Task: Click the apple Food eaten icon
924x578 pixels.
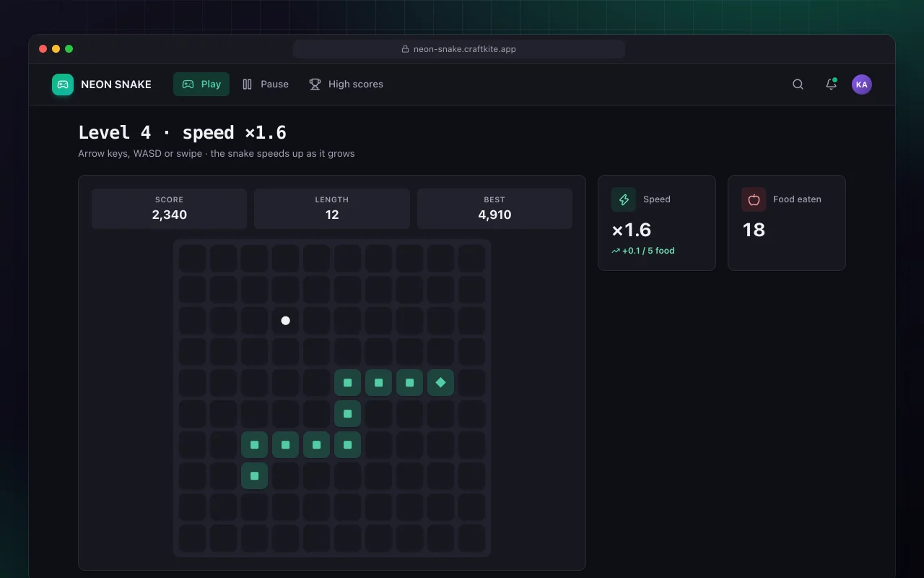Action: coord(754,199)
